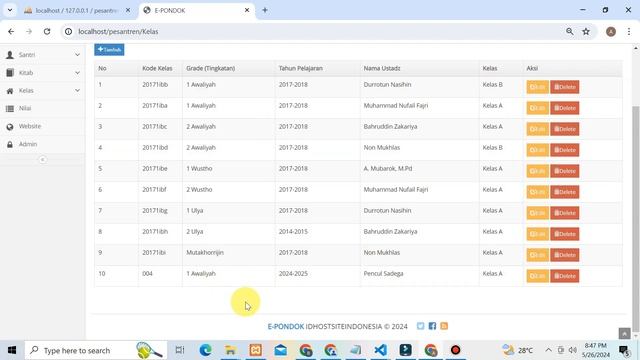This screenshot has width=640, height=360.
Task: Go back in browser history
Action: tap(11, 31)
